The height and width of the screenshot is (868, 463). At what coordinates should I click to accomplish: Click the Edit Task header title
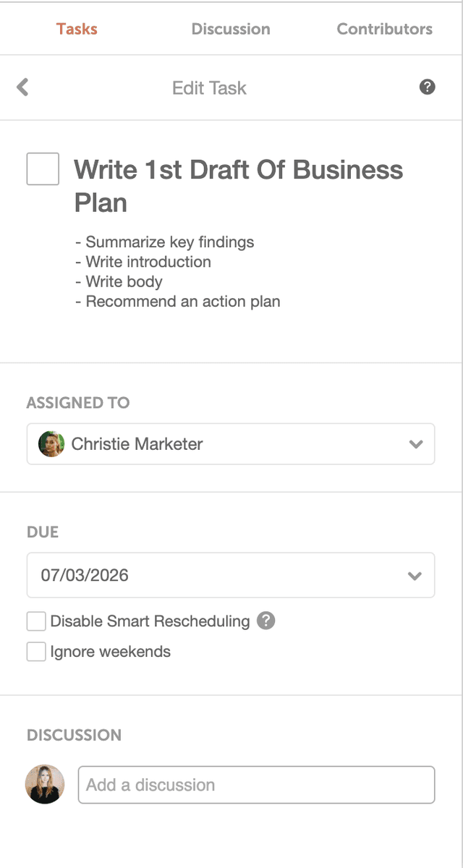point(209,87)
